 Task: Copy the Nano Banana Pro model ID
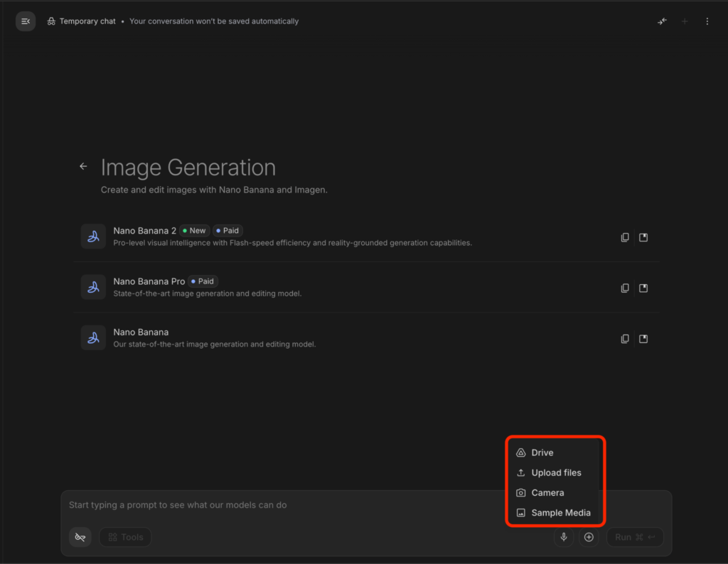[625, 288]
